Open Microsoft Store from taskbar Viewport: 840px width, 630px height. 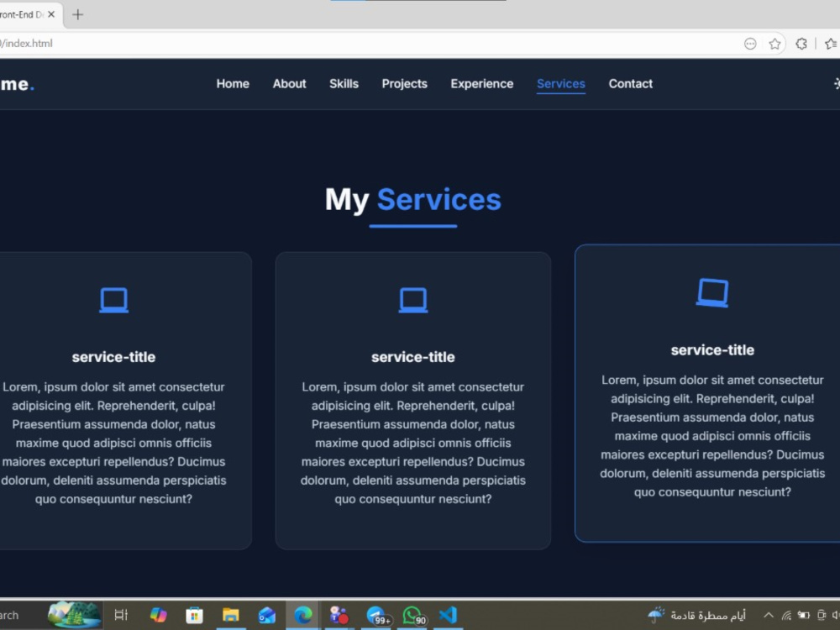tap(195, 615)
